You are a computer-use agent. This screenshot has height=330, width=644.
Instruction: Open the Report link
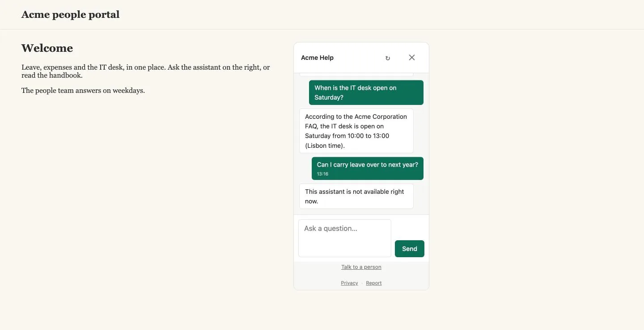374,283
